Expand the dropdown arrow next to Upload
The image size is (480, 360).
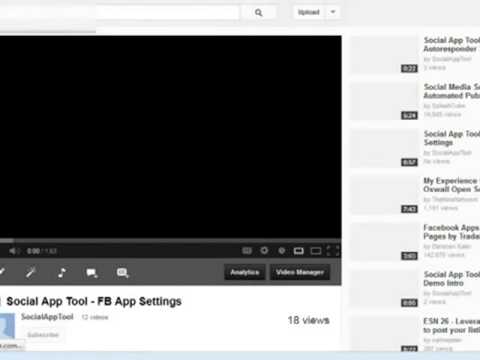coord(333,12)
